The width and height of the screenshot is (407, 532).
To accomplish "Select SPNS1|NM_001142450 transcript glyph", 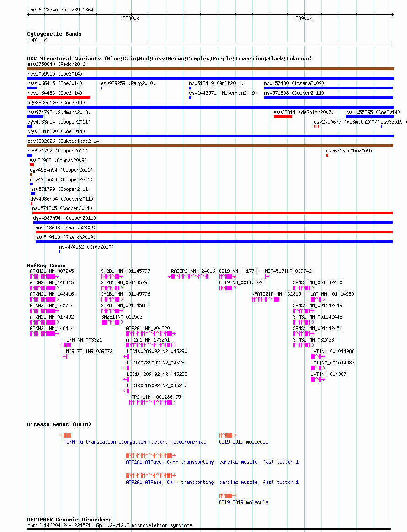I will (304, 288).
